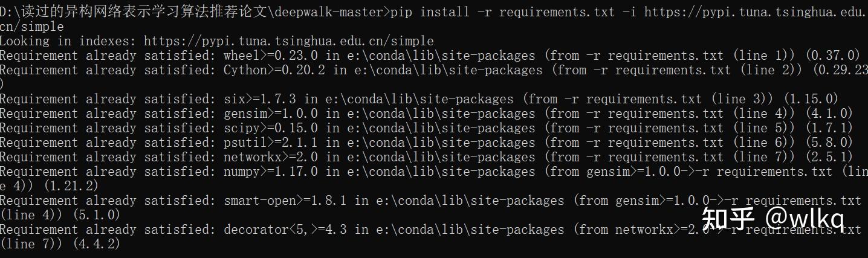Click the Cython>=0.20.2 requirement text
This screenshot has width=868, height=258.
tap(276, 70)
